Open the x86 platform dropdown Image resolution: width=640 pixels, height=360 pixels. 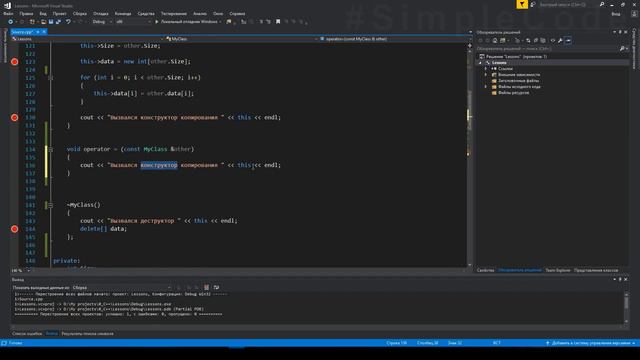133,22
